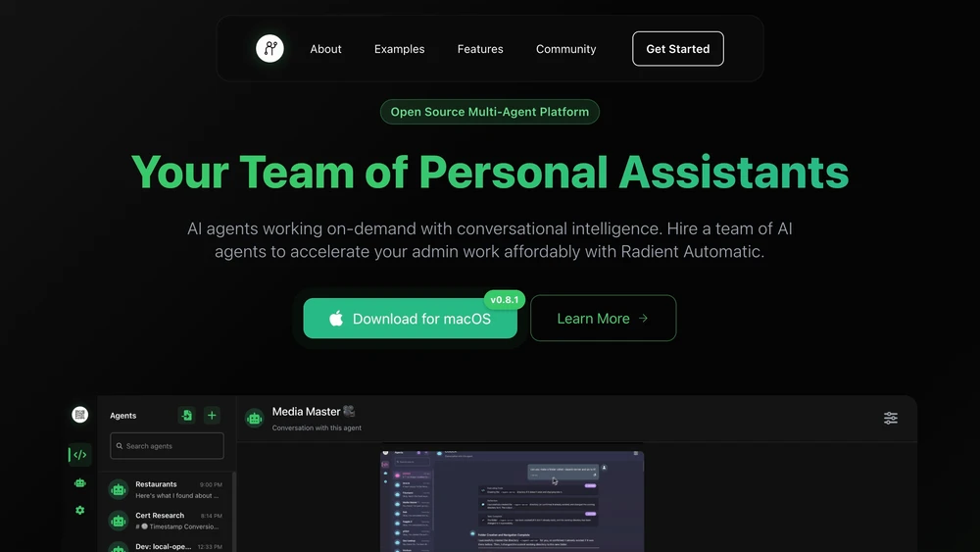Open the robot agents sidebar icon
Viewport: 980px width, 552px height.
point(80,482)
